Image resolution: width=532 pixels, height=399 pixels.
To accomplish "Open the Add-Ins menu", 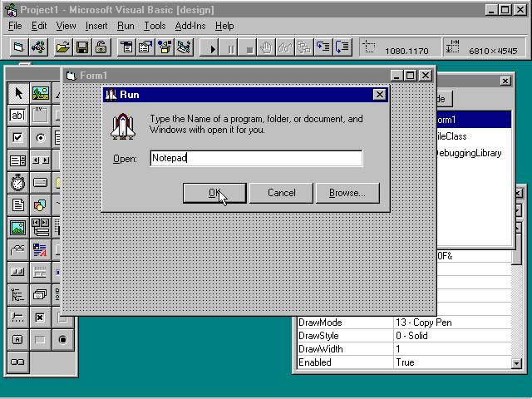I will click(x=190, y=26).
